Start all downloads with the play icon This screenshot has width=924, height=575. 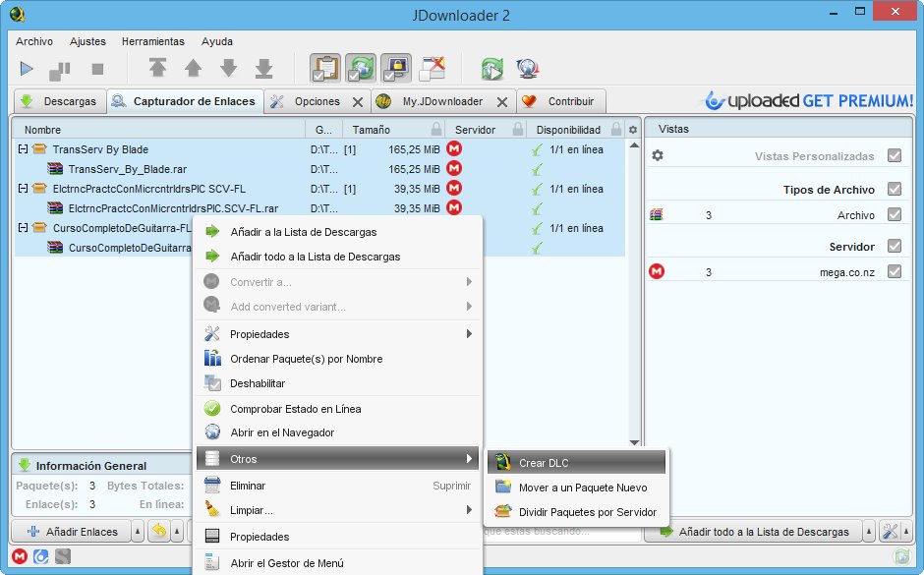pyautogui.click(x=27, y=69)
